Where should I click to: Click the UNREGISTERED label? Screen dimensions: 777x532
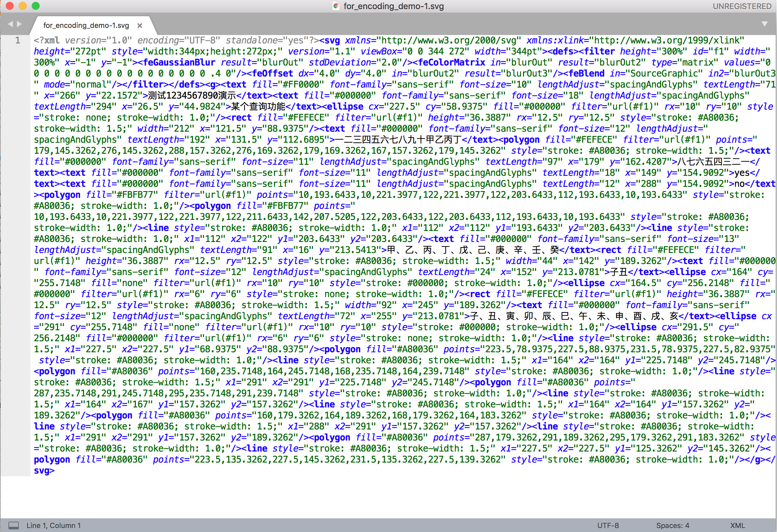(742, 6)
